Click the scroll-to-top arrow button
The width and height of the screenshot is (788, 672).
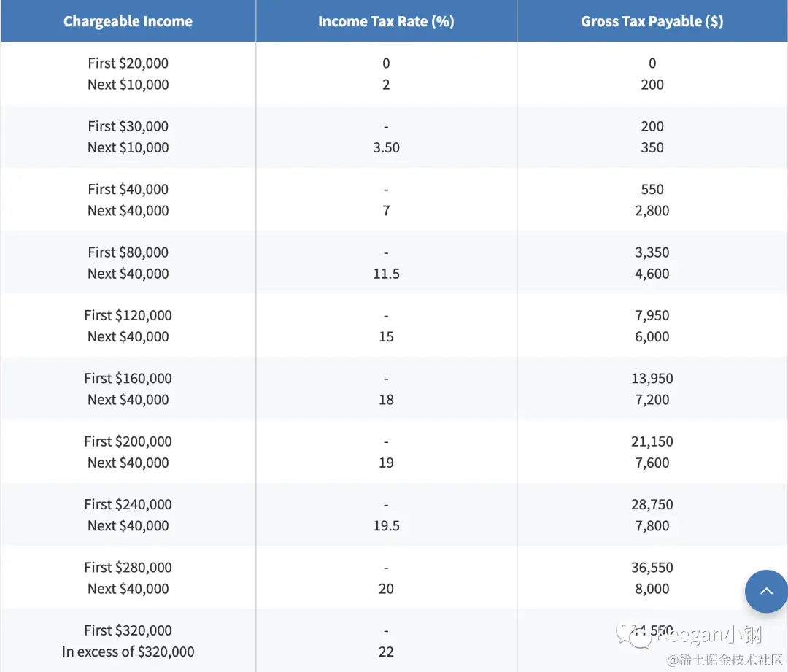click(766, 591)
